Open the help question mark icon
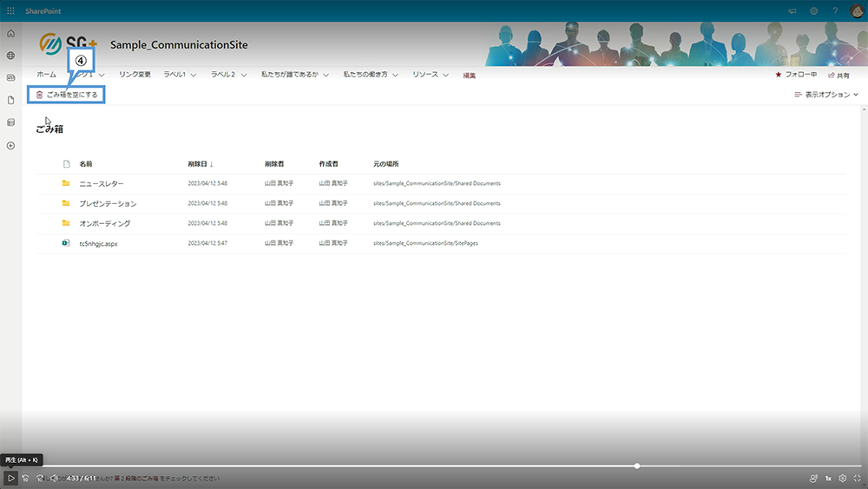This screenshot has height=489, width=868. [835, 11]
